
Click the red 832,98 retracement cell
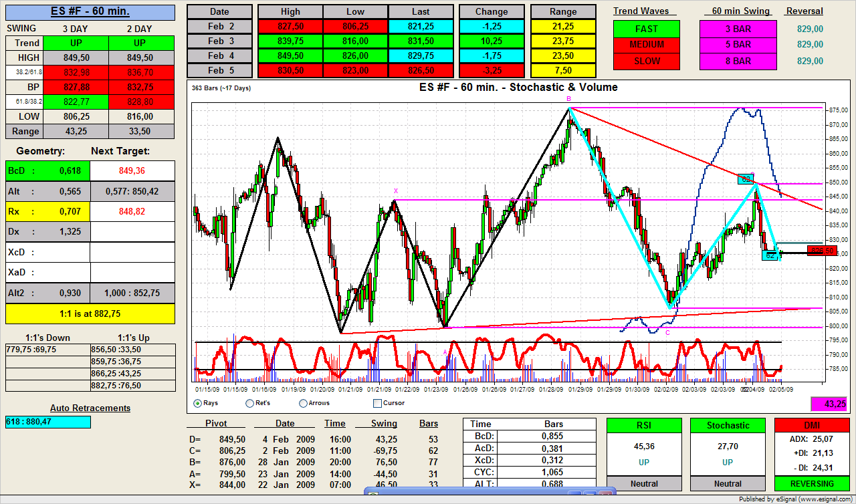[x=78, y=72]
